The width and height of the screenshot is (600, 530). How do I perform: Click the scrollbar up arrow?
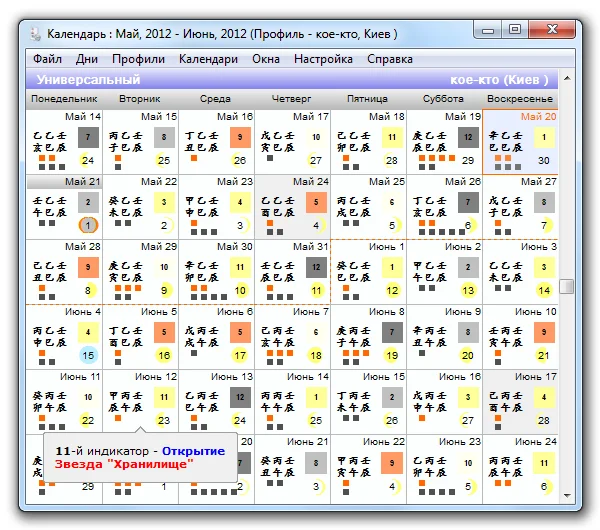(x=567, y=78)
